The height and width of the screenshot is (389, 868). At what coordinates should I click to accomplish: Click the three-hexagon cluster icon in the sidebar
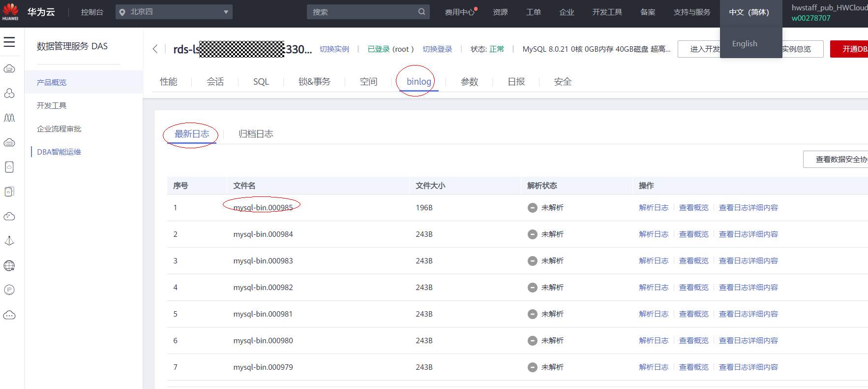[9, 93]
